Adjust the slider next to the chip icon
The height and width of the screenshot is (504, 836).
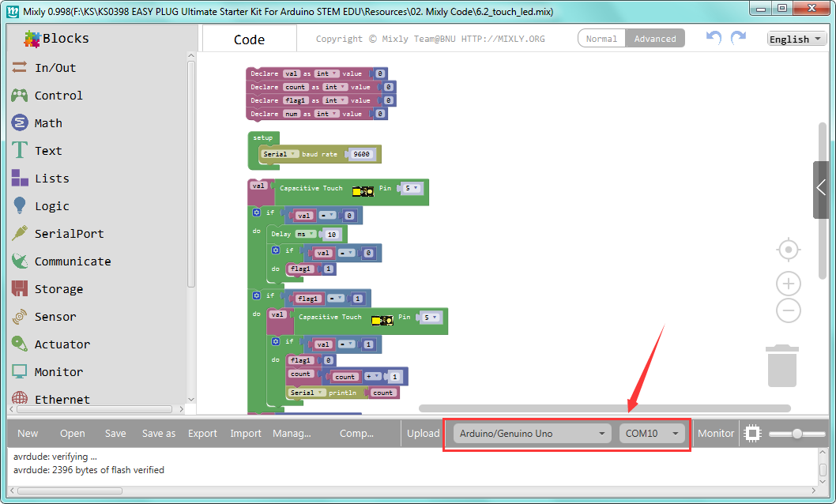tap(797, 434)
